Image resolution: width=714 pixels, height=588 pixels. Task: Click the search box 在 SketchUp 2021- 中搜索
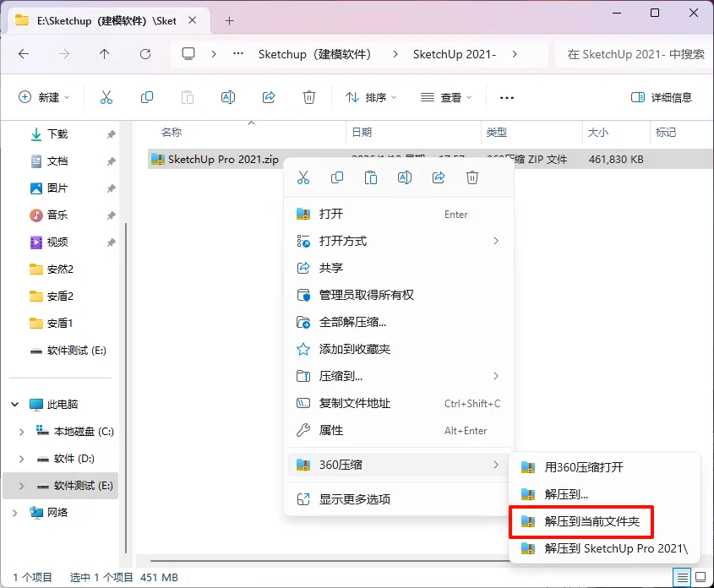tap(635, 54)
